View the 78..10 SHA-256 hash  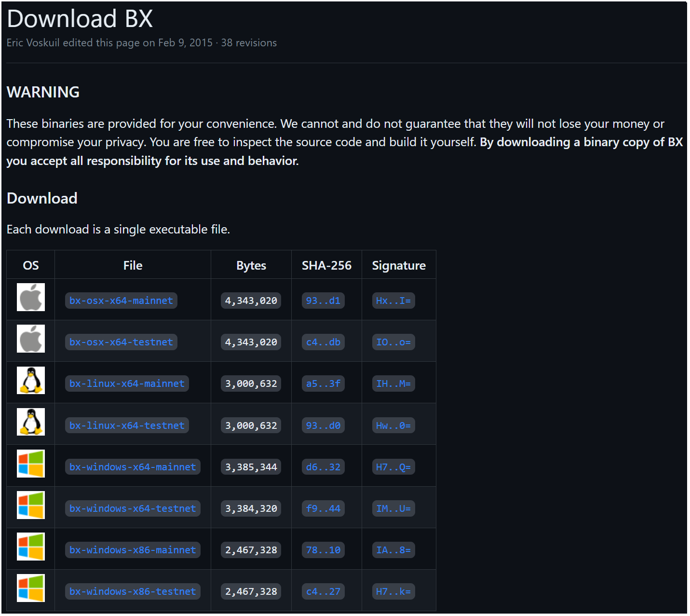point(323,550)
